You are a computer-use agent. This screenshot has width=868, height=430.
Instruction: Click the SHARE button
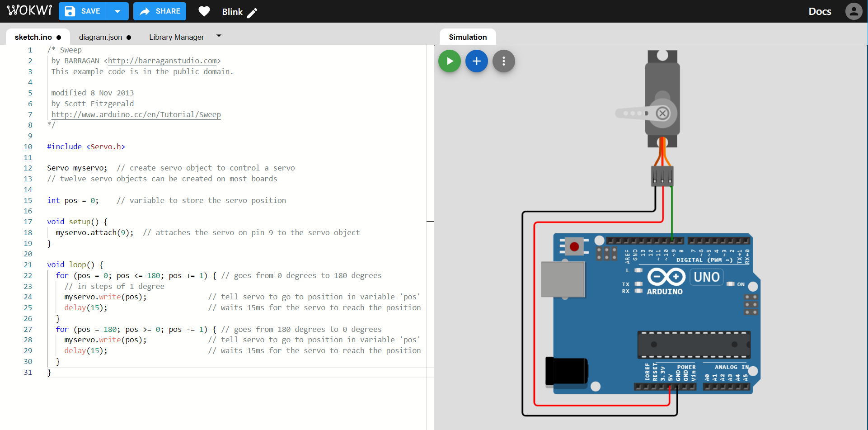160,11
